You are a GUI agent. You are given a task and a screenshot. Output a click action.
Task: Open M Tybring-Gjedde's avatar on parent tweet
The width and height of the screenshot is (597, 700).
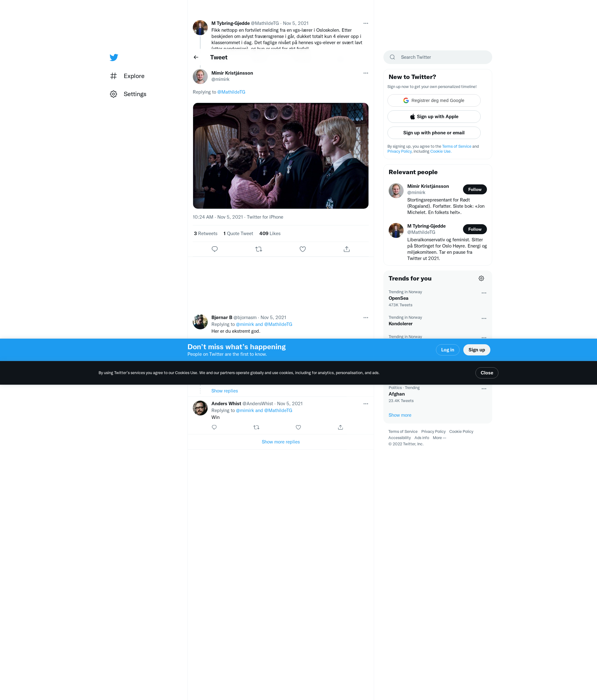pyautogui.click(x=200, y=28)
